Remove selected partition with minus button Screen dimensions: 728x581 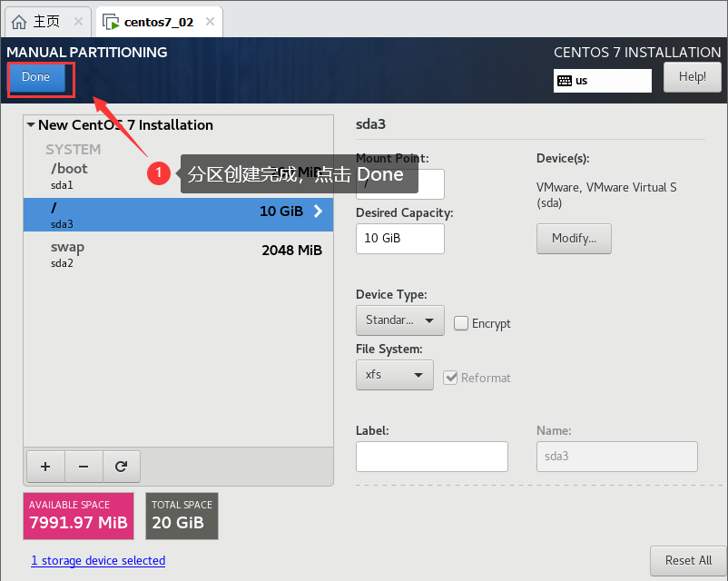tap(84, 467)
